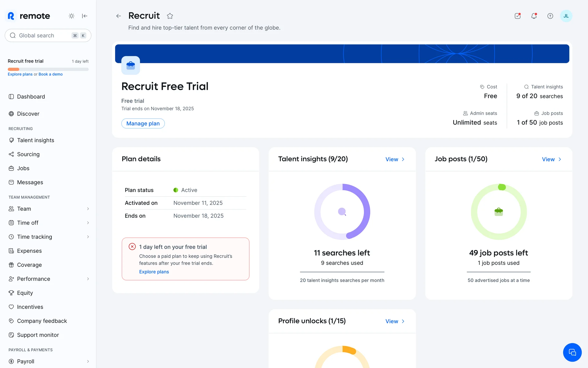
Task: Expand the Time off submenu chevron
Action: pos(88,223)
